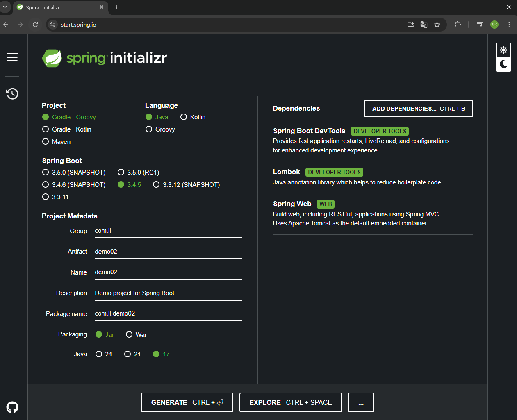Select Java version 24
The height and width of the screenshot is (420, 517).
pyautogui.click(x=104, y=354)
